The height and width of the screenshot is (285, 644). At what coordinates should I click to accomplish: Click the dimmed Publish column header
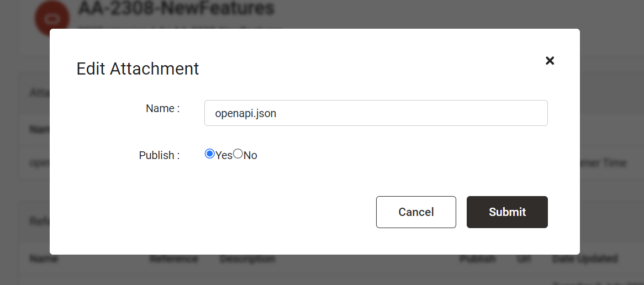pyautogui.click(x=477, y=258)
